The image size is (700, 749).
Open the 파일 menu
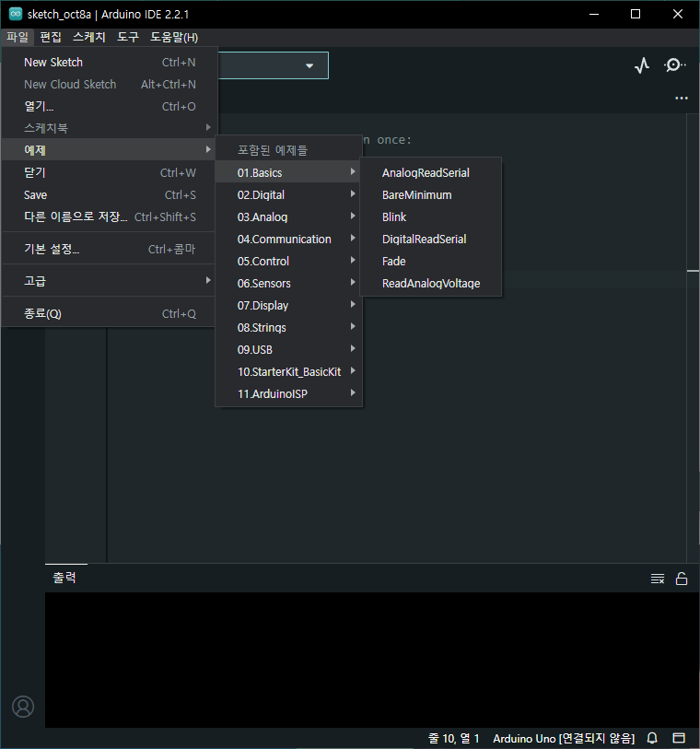(x=17, y=37)
